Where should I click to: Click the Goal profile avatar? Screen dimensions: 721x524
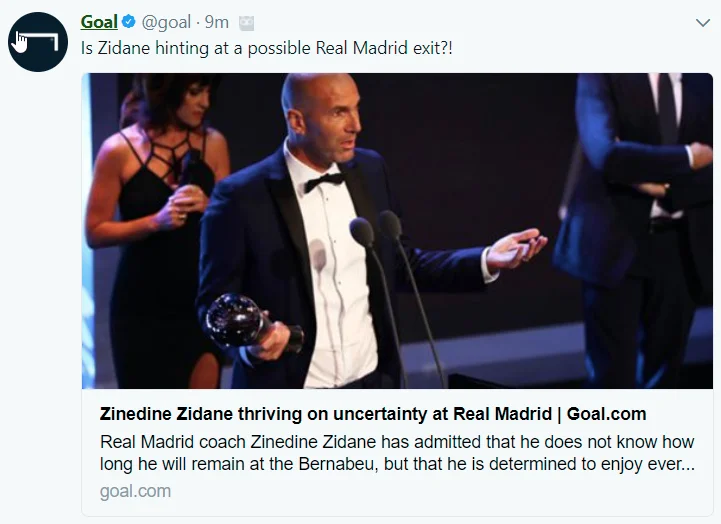click(x=39, y=41)
